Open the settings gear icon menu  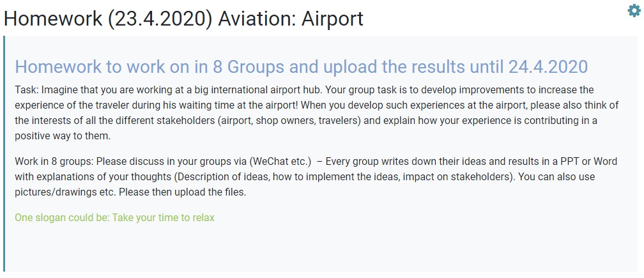point(634,11)
